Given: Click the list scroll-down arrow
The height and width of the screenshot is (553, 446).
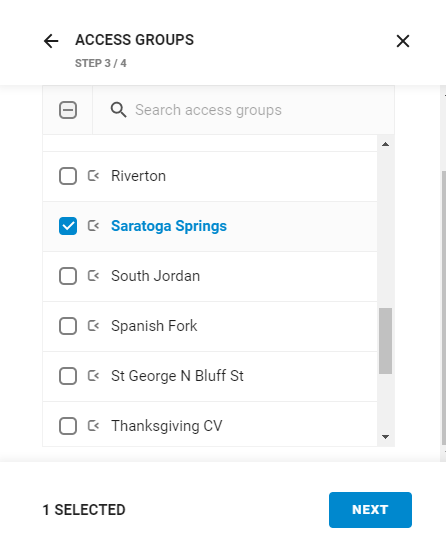Looking at the screenshot, I should pos(385,437).
